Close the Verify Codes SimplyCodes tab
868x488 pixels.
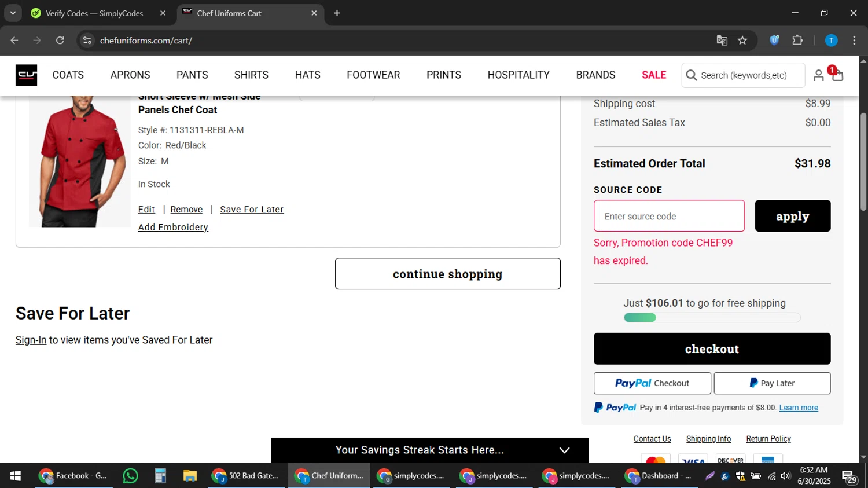(163, 13)
